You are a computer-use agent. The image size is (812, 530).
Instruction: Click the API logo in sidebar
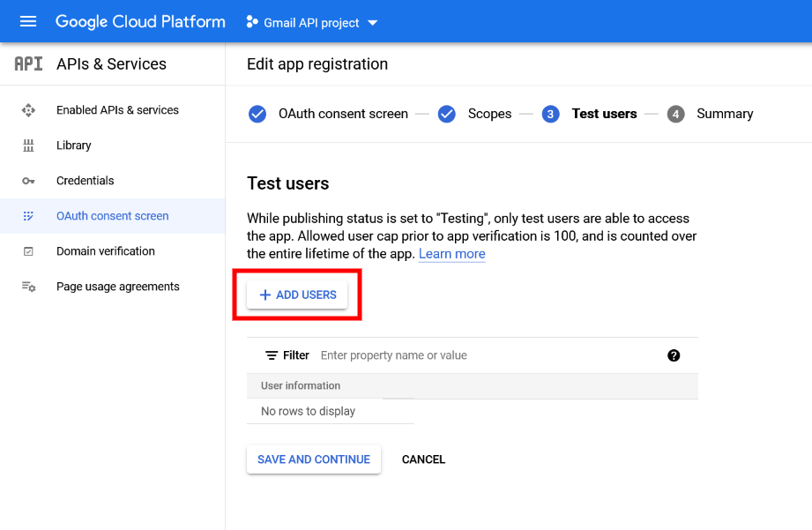click(28, 64)
